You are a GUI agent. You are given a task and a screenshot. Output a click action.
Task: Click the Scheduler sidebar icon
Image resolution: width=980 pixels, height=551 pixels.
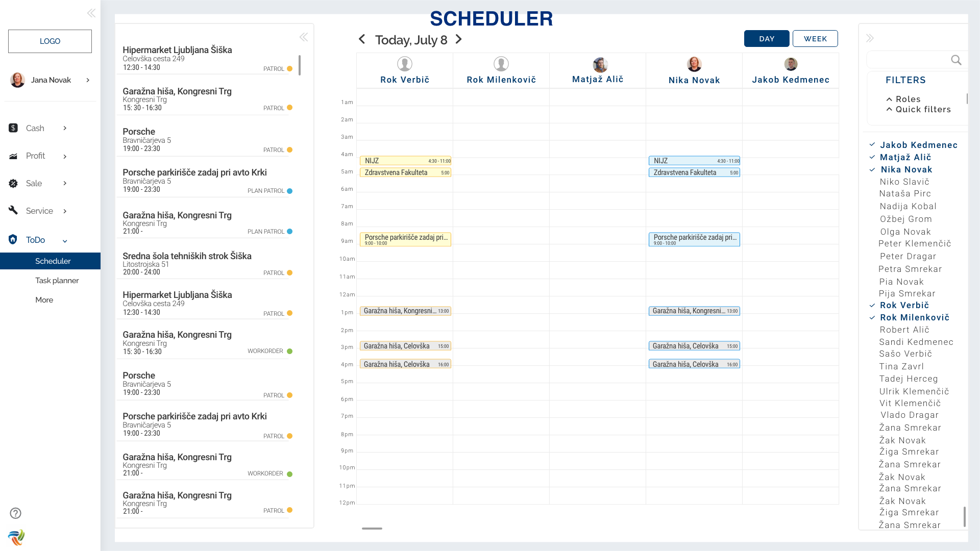(x=53, y=261)
